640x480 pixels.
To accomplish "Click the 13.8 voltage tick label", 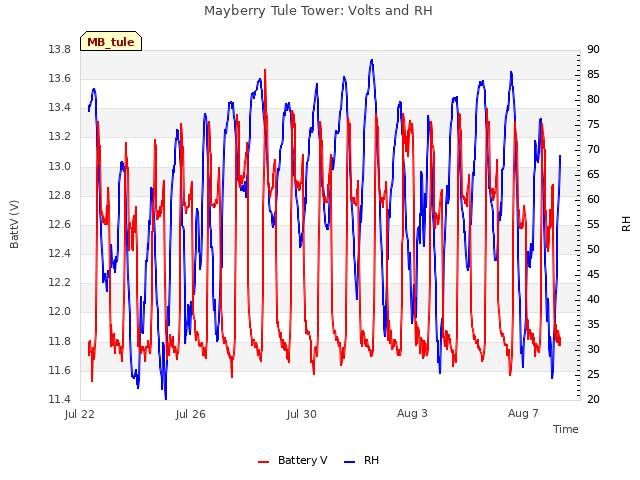I will click(x=60, y=49).
